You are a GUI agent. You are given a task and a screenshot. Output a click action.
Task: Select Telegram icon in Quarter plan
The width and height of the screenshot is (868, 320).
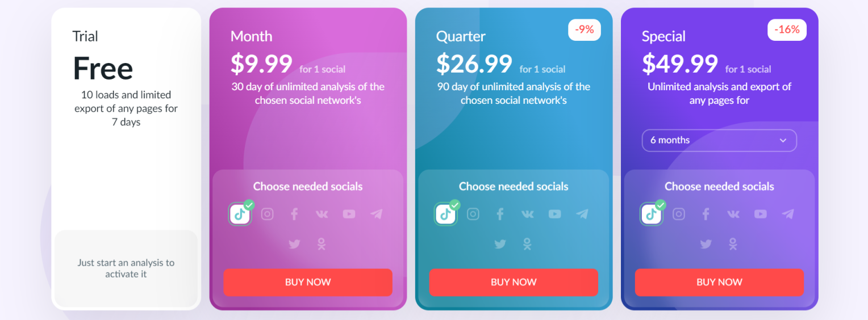coord(582,214)
